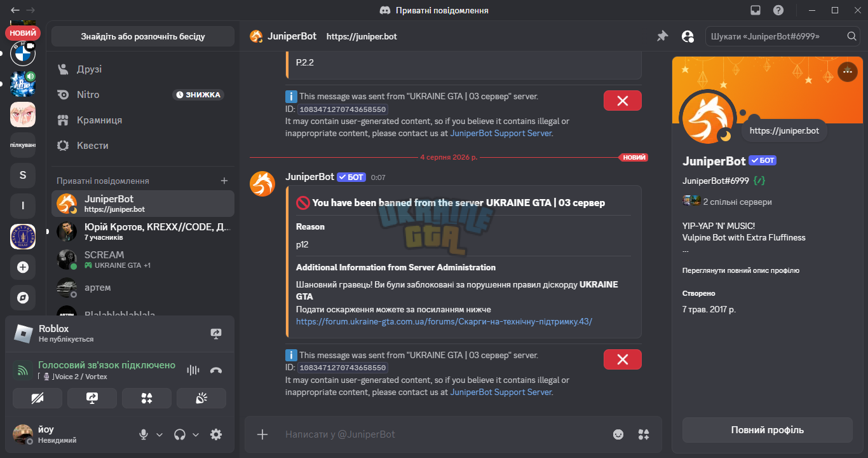The width and height of the screenshot is (868, 458).
Task: Open the Help question mark icon
Action: (778, 10)
